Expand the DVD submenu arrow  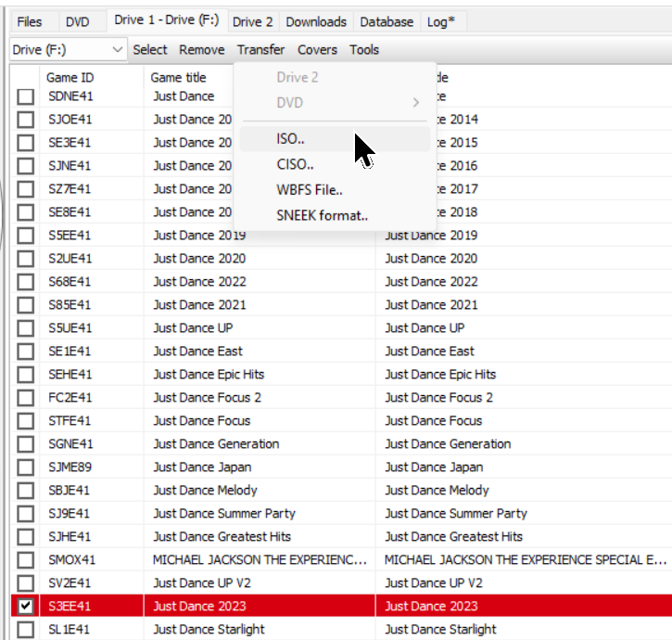pos(416,103)
